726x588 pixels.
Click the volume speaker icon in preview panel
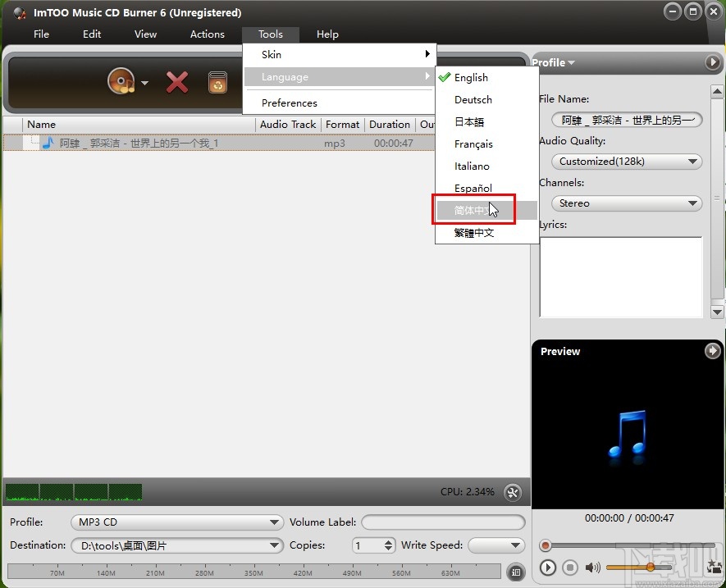coord(592,567)
